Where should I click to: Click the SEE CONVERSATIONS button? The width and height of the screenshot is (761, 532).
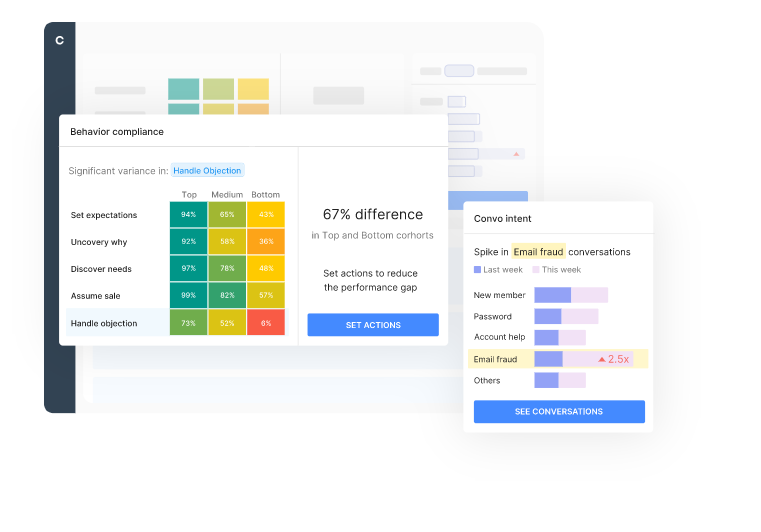coord(559,412)
